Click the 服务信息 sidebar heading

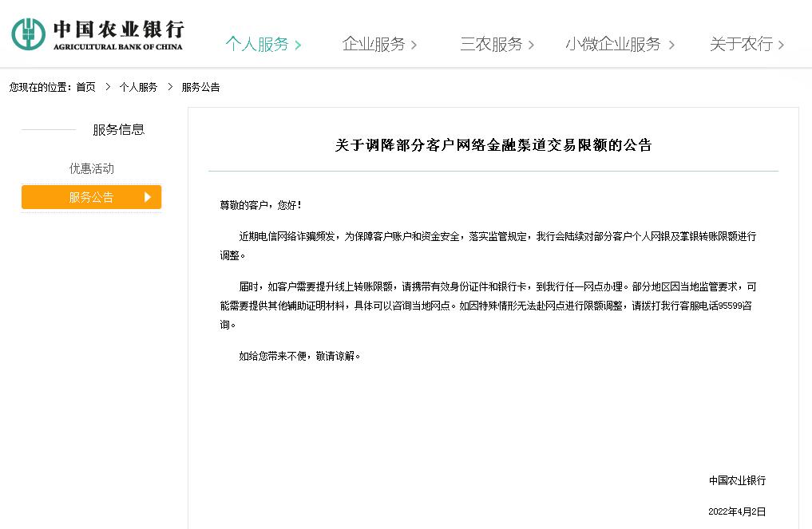(x=118, y=129)
